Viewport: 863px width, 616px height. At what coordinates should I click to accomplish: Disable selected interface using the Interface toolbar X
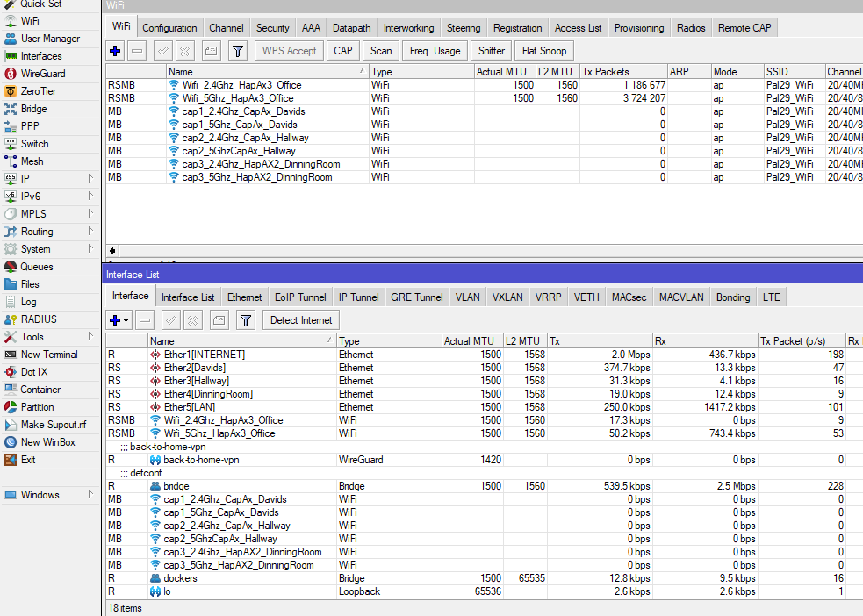coord(191,320)
